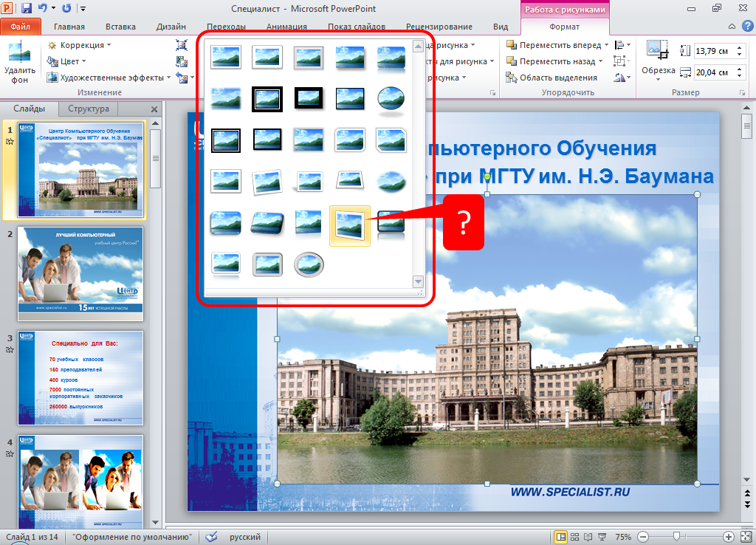Screen dimensions: 756x545
Task: Fit the slide to the current window
Action: tap(745, 537)
